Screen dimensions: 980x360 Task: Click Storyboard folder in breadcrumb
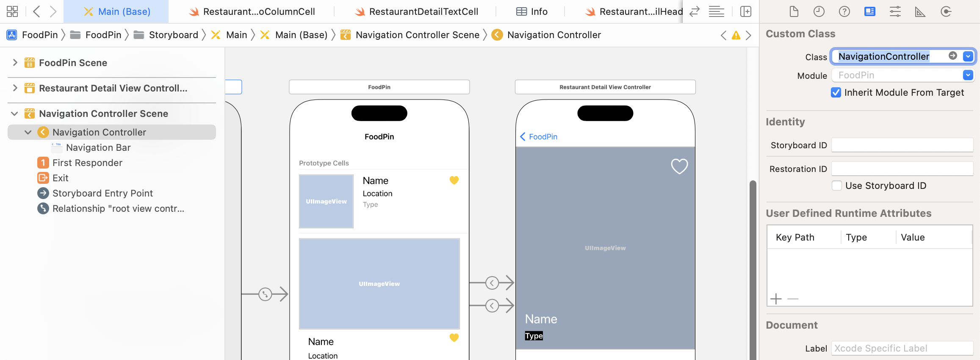[166, 35]
